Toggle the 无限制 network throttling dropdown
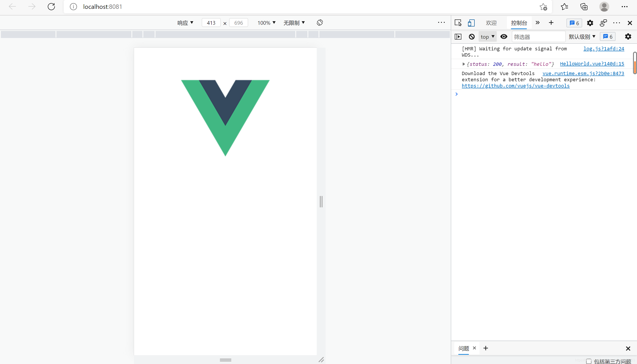637x364 pixels. (294, 22)
